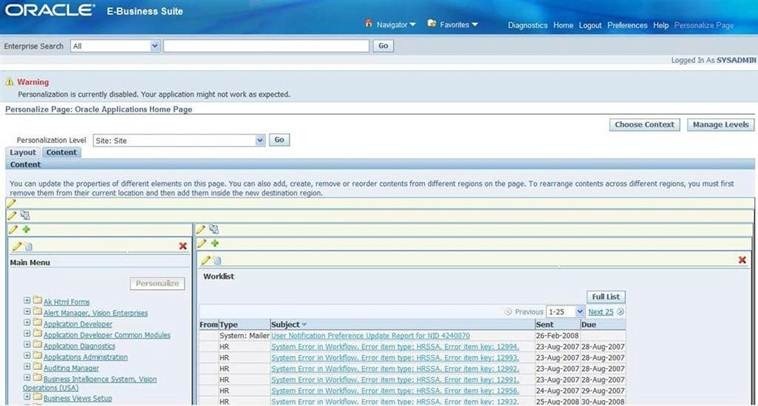Expand the Application Diagnostics node
Image resolution: width=758 pixels, height=406 pixels.
click(x=27, y=345)
